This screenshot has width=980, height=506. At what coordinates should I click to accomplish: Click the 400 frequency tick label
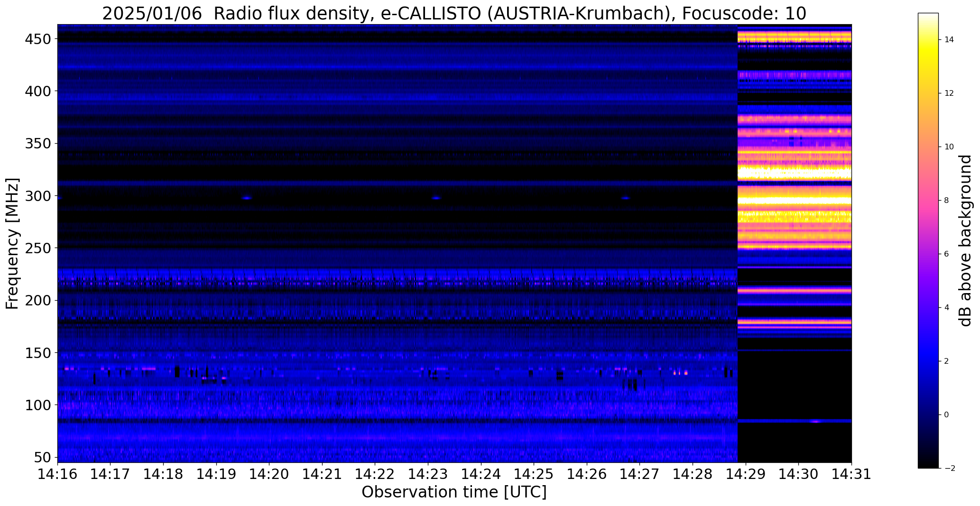pos(37,91)
